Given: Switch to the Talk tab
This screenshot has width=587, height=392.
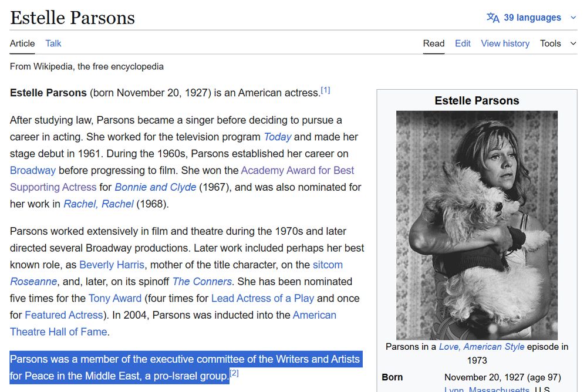Looking at the screenshot, I should tap(53, 43).
